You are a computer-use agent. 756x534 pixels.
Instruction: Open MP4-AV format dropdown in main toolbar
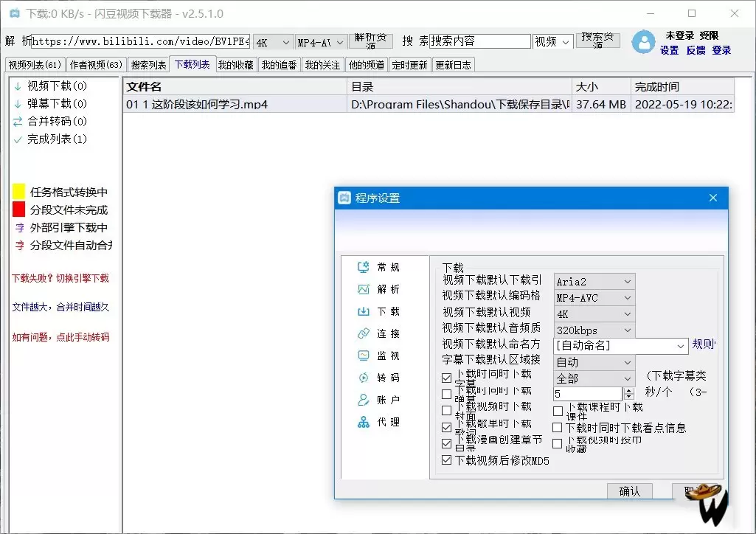tap(321, 43)
